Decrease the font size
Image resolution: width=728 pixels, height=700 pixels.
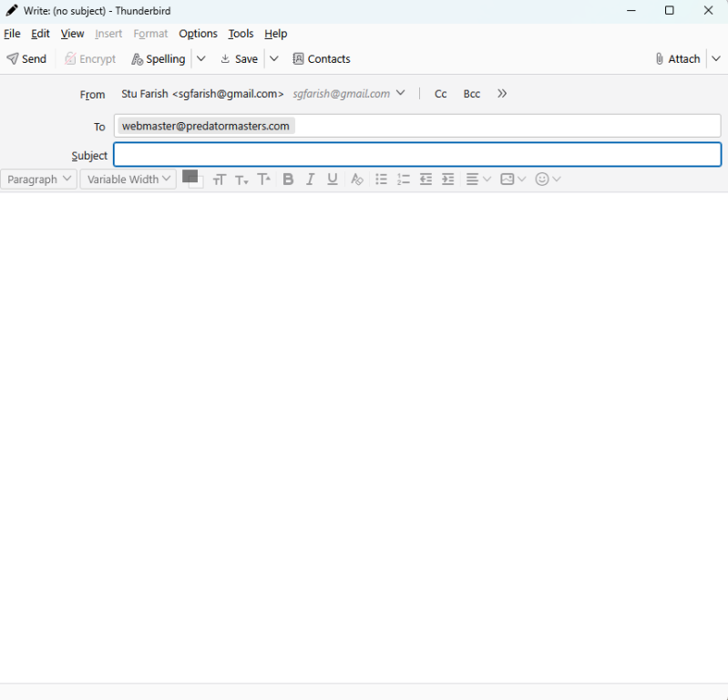[241, 180]
